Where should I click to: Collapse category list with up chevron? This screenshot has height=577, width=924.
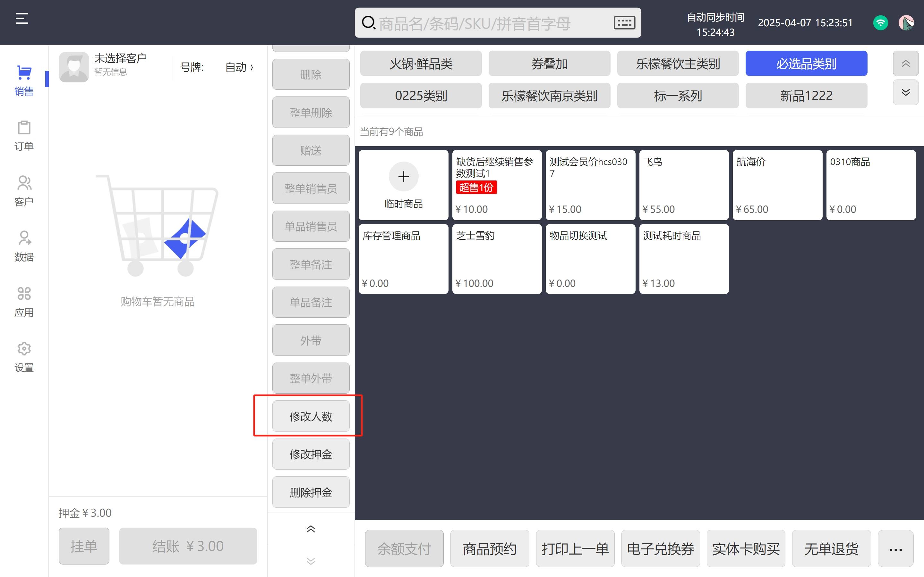pos(905,63)
